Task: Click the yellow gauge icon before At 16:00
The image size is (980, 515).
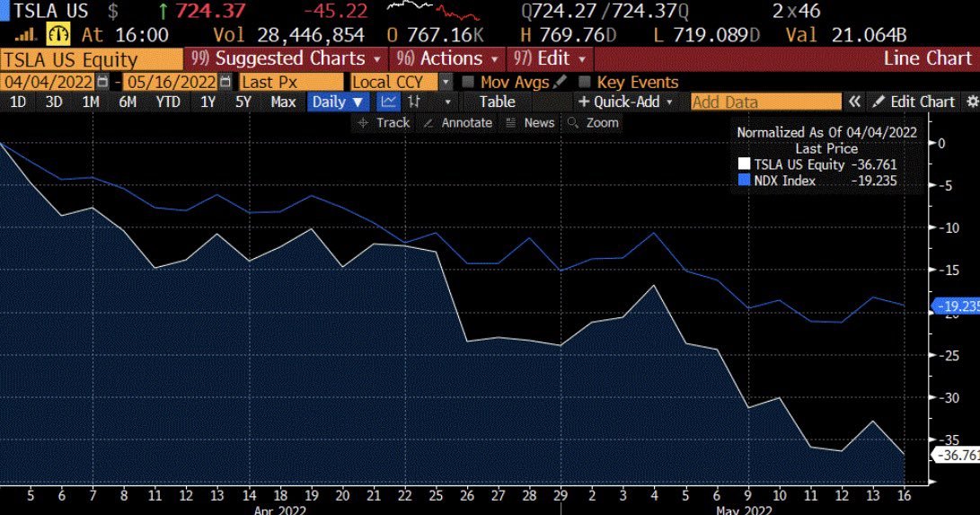Action: [x=58, y=34]
